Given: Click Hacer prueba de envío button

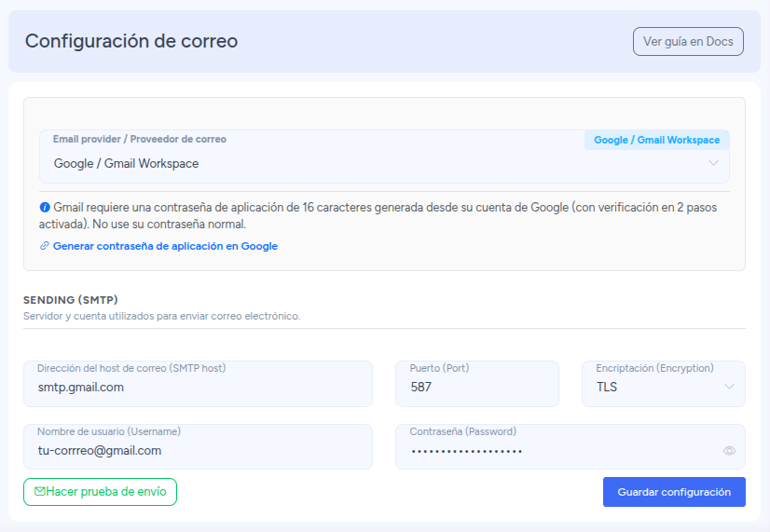Looking at the screenshot, I should click(100, 492).
